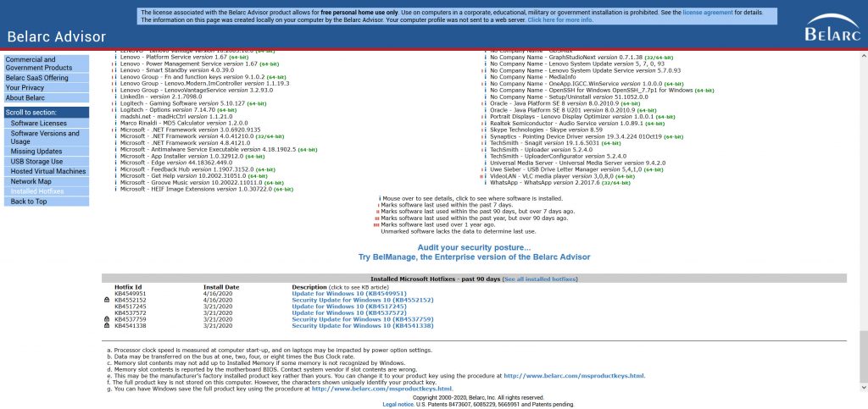Viewport: 868px width, 409px height.
Task: Click info icon beside madshi.net madHcCtrl
Action: point(116,117)
